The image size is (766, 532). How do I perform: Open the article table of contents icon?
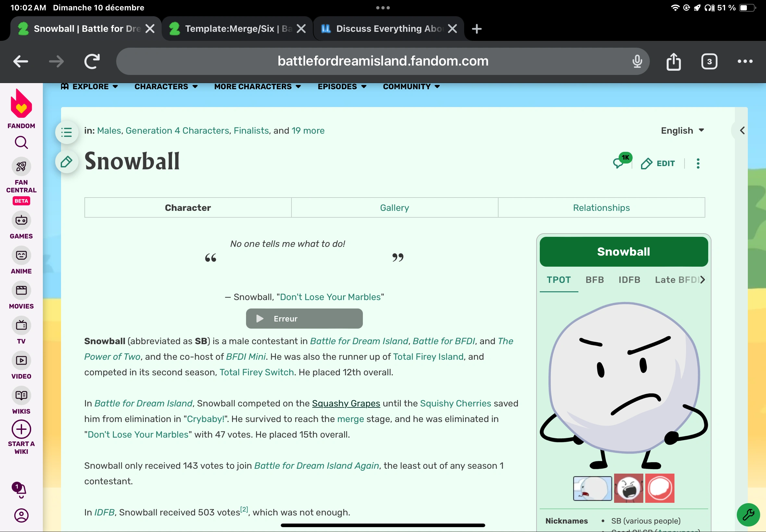click(x=67, y=132)
